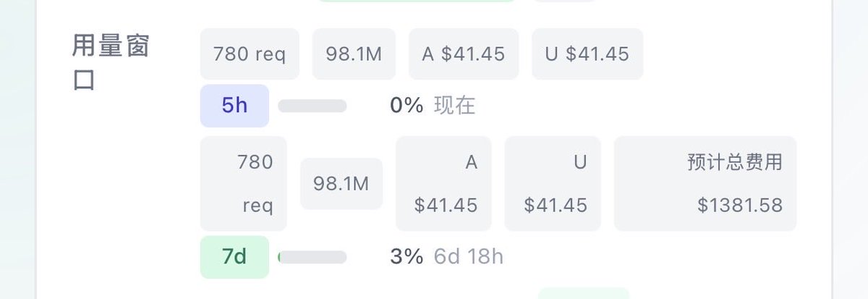Viewport: 868px width, 299px height.
Task: Select the second-row 98.1M chip
Action: (341, 184)
